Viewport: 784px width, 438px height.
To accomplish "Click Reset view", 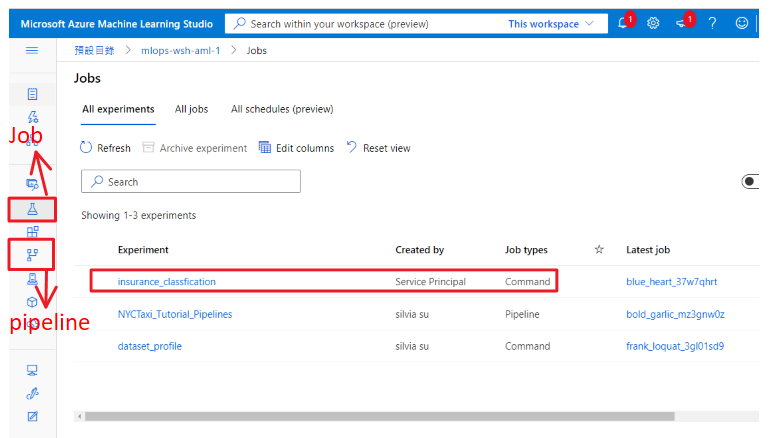I will 378,148.
